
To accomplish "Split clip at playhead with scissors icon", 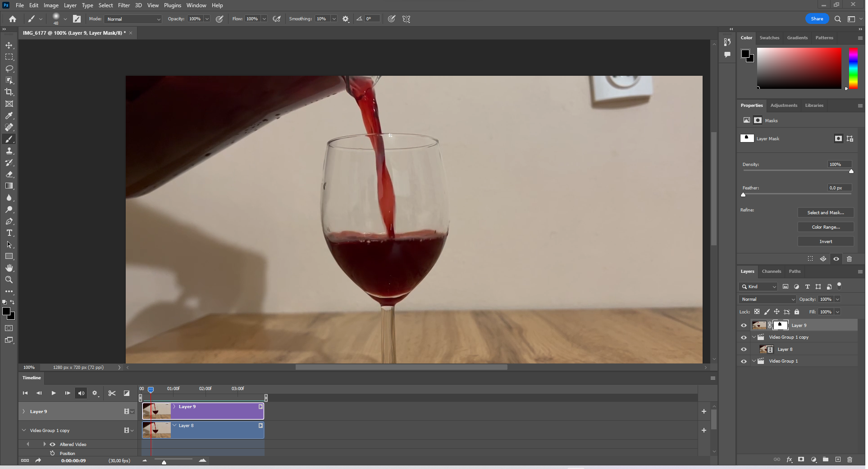I will (112, 393).
